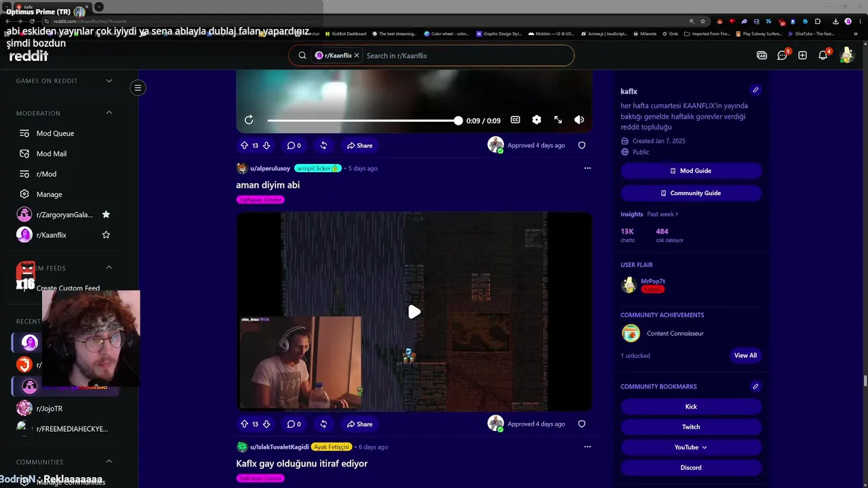Click View All achievements
This screenshot has height=488, width=868.
(745, 355)
